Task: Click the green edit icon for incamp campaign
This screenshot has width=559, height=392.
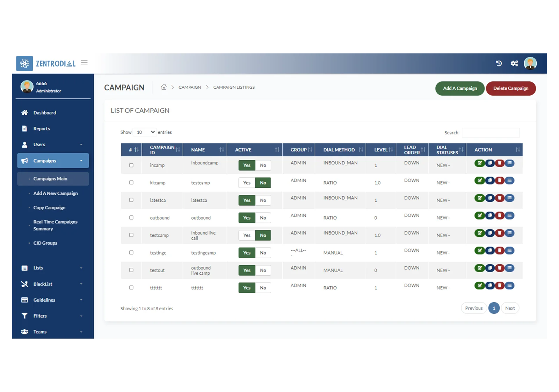Action: [x=479, y=163]
